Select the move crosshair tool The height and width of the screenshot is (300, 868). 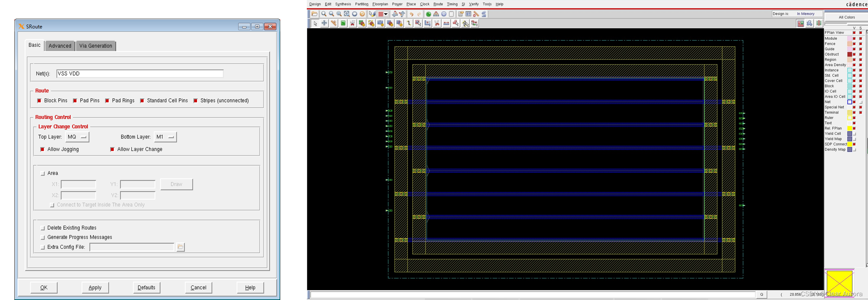click(x=324, y=23)
